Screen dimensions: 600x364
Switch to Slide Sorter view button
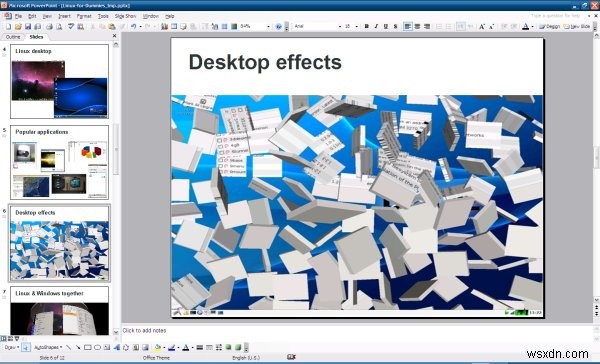[x=10, y=338]
